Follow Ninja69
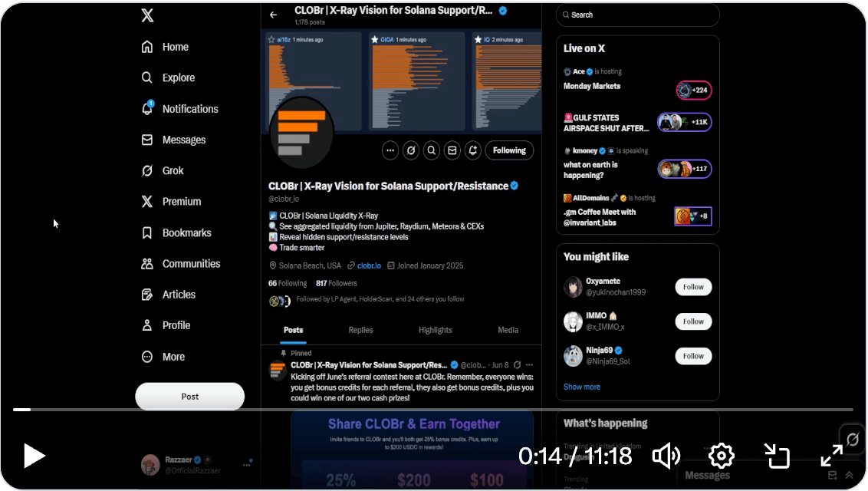The image size is (868, 491). pyautogui.click(x=693, y=357)
